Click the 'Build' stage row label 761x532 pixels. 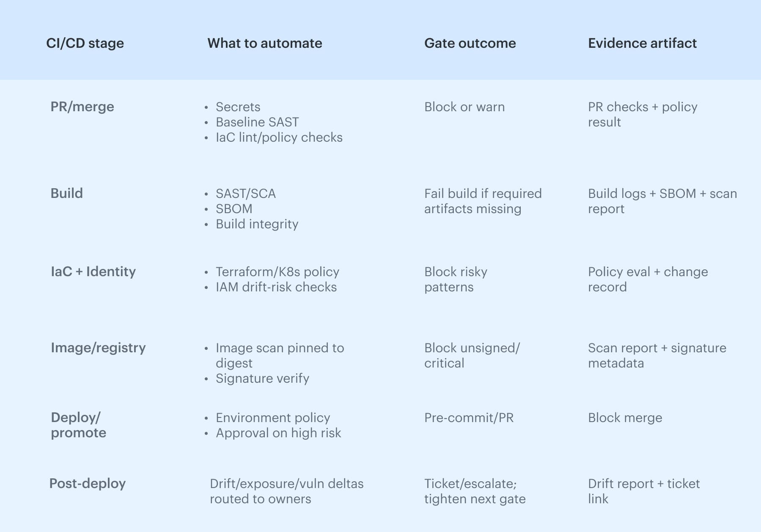pos(66,193)
